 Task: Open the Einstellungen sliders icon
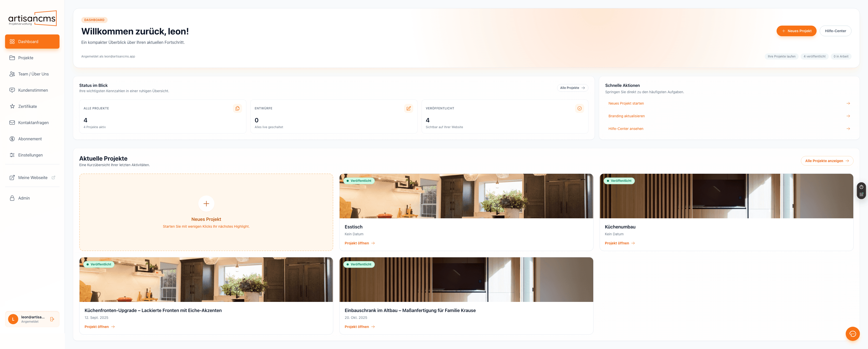12,155
